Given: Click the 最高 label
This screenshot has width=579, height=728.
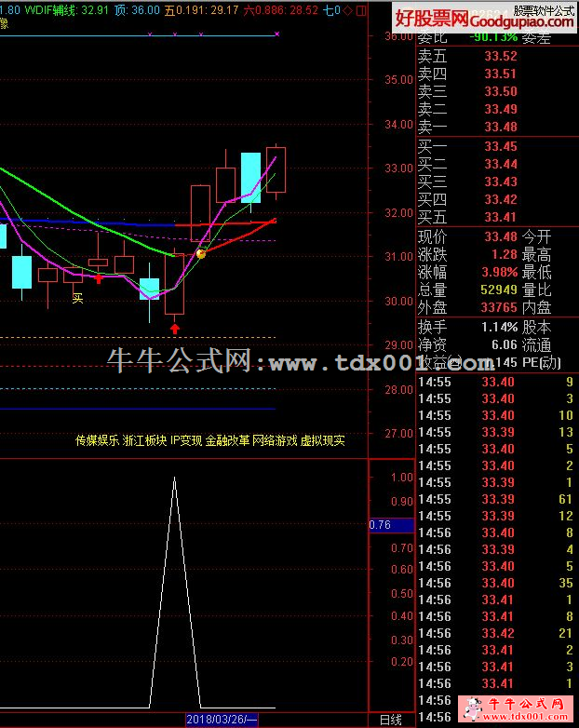Looking at the screenshot, I should coord(536,255).
